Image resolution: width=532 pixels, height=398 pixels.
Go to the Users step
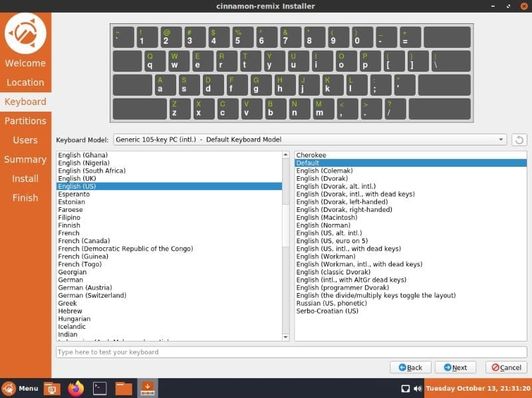25,140
